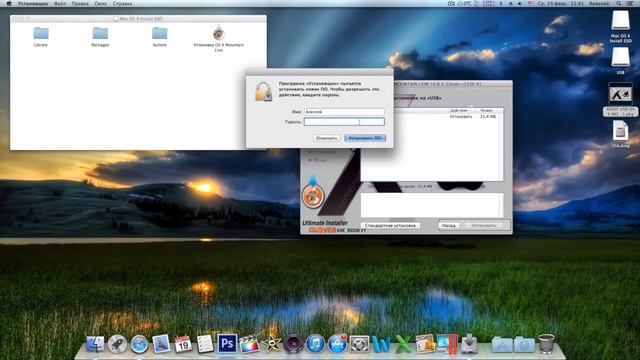Focus the Пароль password field
Viewport: 640px width, 360px height.
[344, 122]
